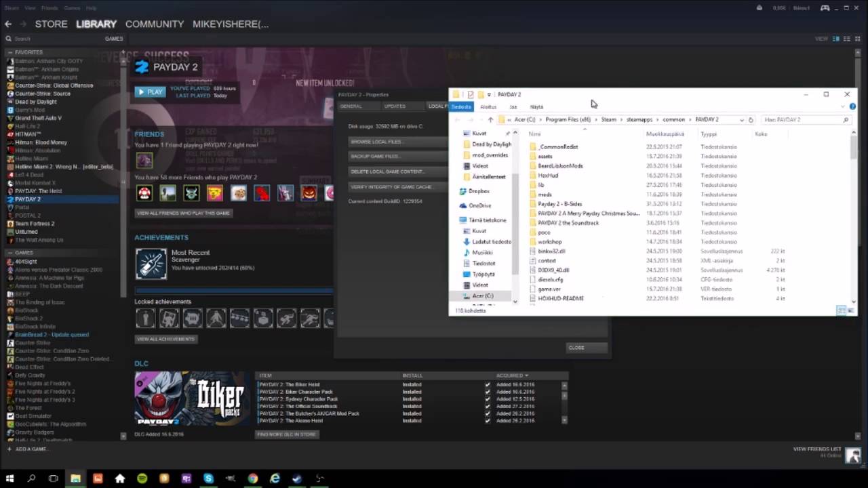
Task: Open View Friends List at bottom right
Action: pyautogui.click(x=816, y=449)
